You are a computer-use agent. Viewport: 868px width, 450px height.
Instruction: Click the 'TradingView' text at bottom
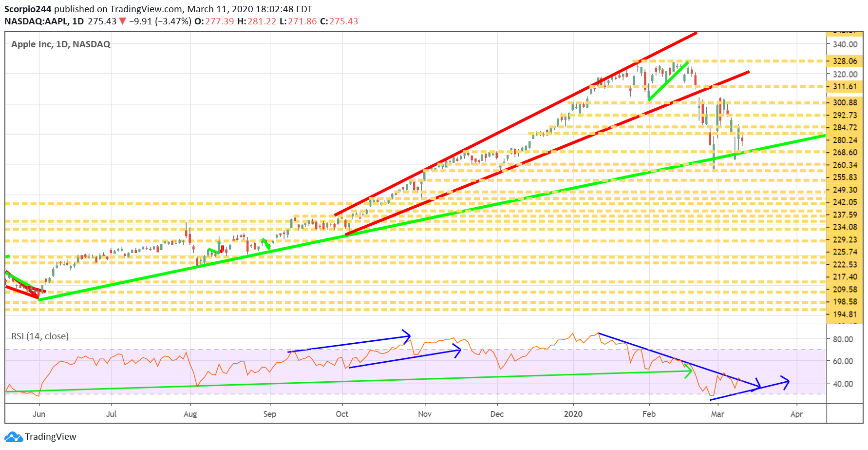tap(51, 437)
